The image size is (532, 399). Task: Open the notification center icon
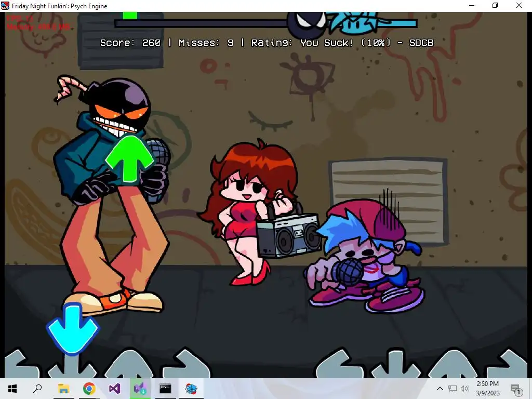coord(516,389)
